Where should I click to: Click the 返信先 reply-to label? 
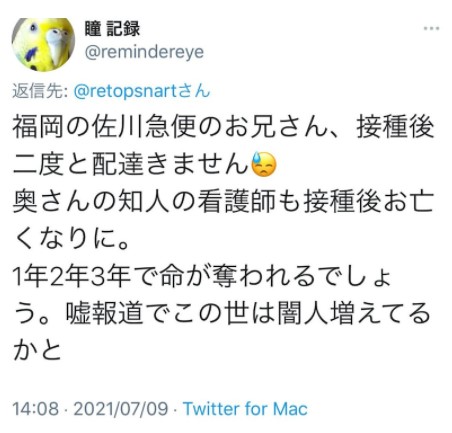pyautogui.click(x=40, y=91)
